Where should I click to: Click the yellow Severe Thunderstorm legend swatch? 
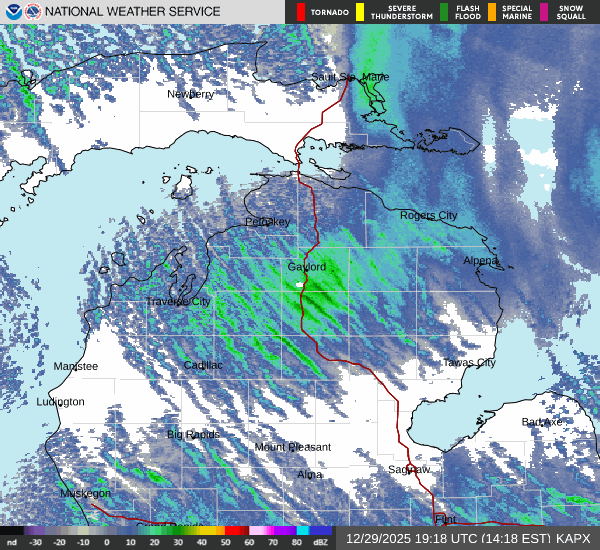pyautogui.click(x=359, y=12)
